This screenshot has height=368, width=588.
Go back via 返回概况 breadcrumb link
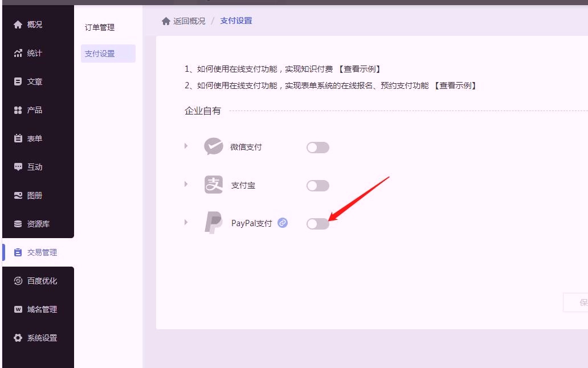(x=189, y=21)
